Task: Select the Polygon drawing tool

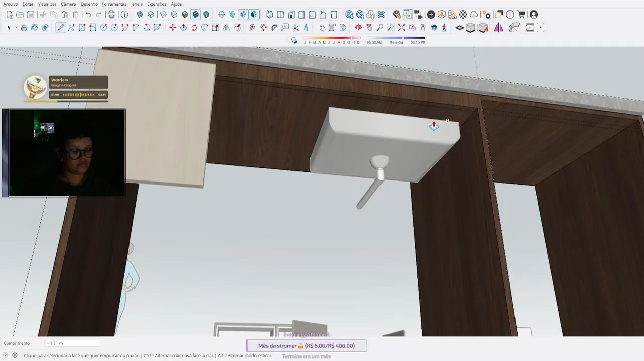Action: [x=114, y=28]
